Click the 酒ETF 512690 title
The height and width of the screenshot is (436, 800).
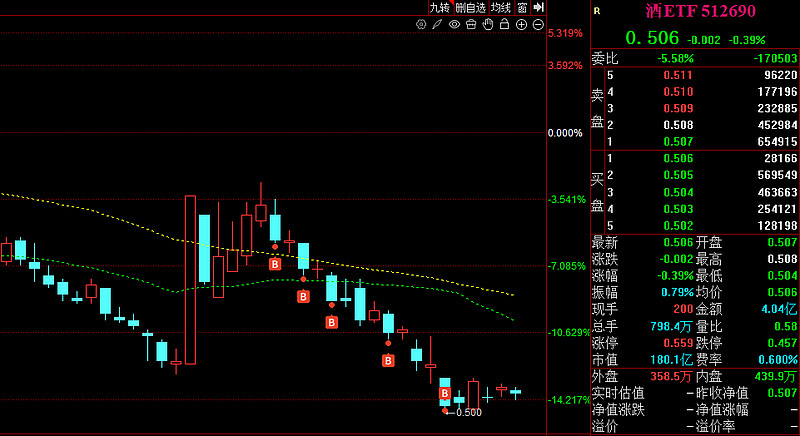click(x=700, y=11)
